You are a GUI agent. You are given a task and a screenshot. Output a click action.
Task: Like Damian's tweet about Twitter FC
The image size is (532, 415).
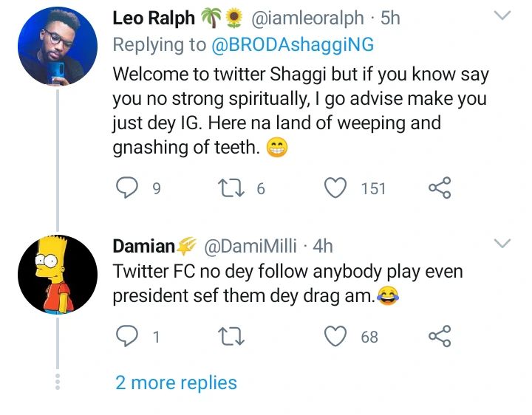click(x=336, y=337)
